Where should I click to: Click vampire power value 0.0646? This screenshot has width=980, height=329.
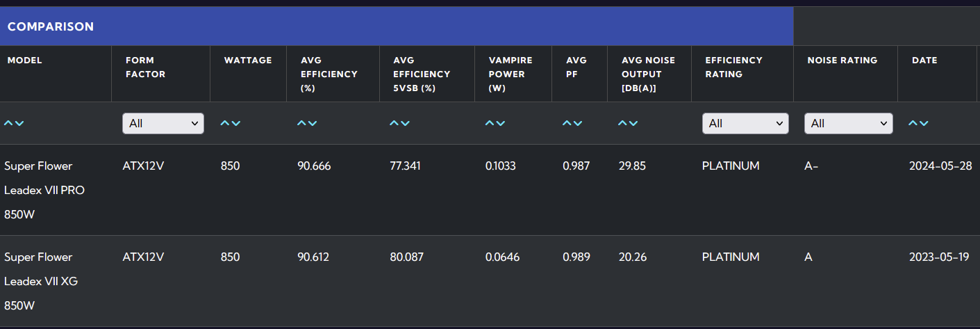(503, 257)
